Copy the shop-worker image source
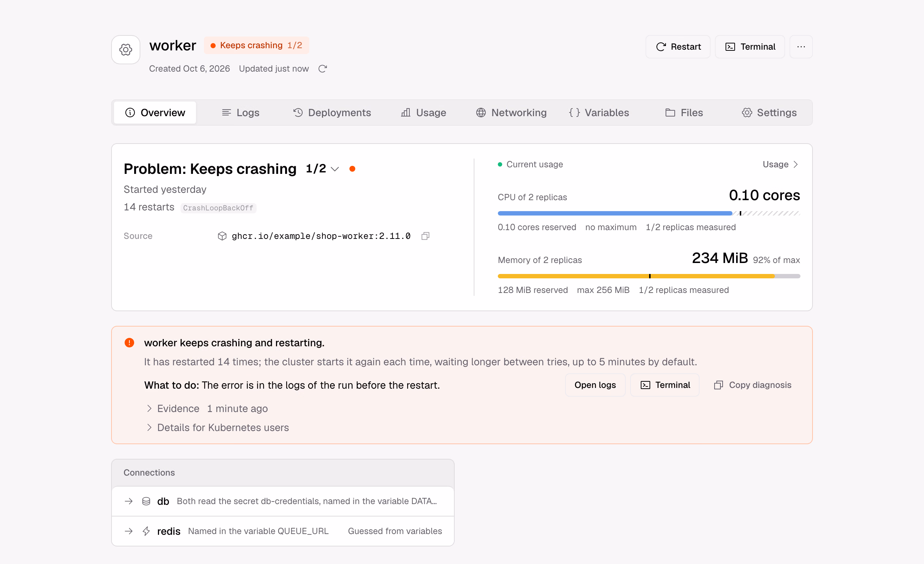 coord(425,236)
